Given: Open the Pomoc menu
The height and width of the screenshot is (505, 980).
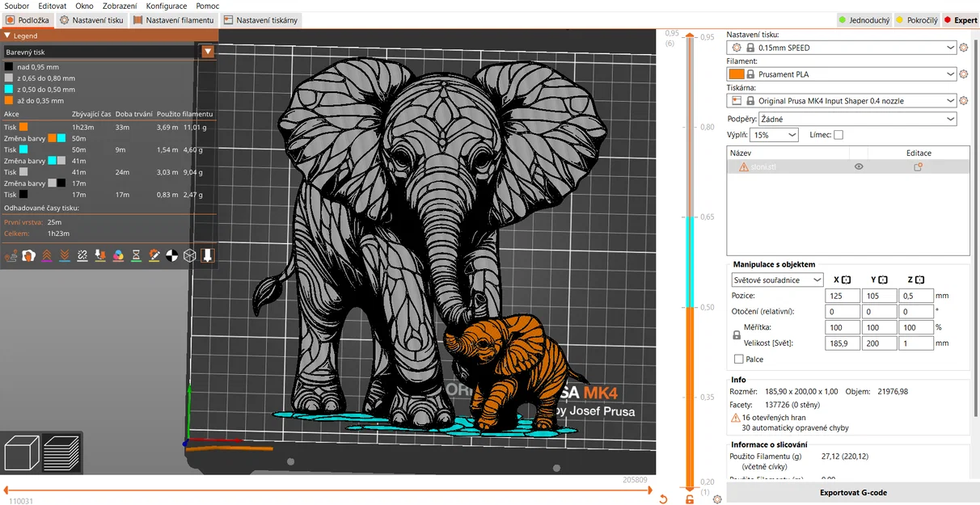Looking at the screenshot, I should coord(208,6).
